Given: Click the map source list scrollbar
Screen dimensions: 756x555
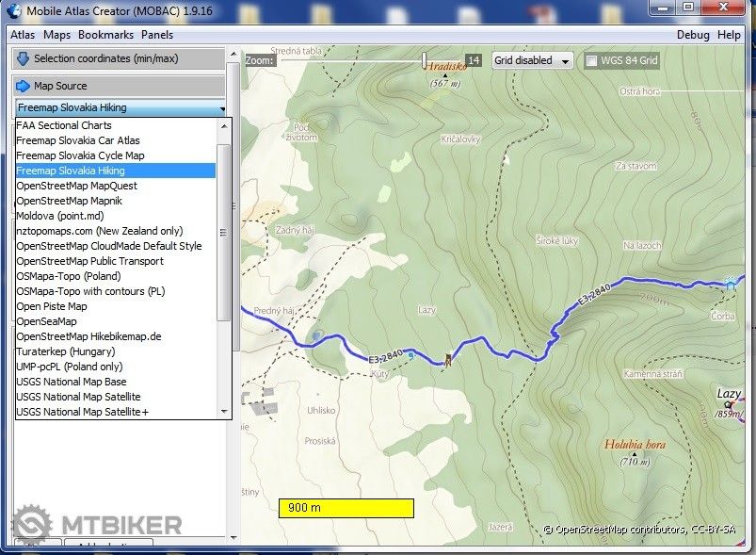Looking at the screenshot, I should pyautogui.click(x=223, y=232).
